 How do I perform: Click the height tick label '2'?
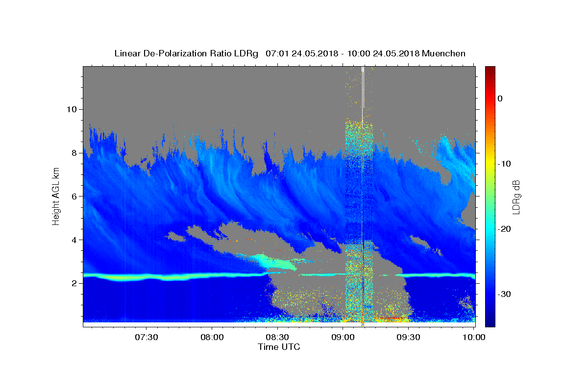tap(73, 283)
